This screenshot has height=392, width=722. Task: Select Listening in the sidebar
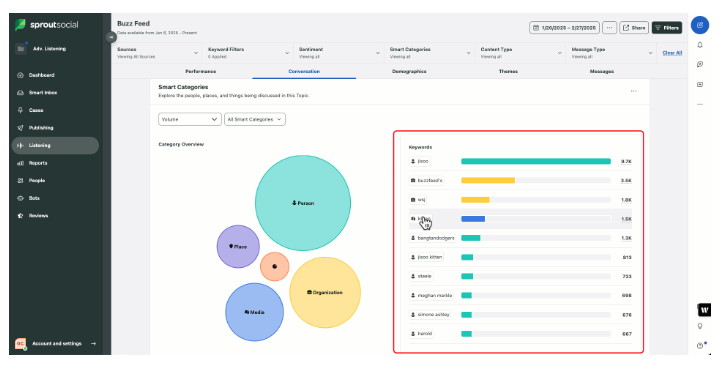(55, 146)
